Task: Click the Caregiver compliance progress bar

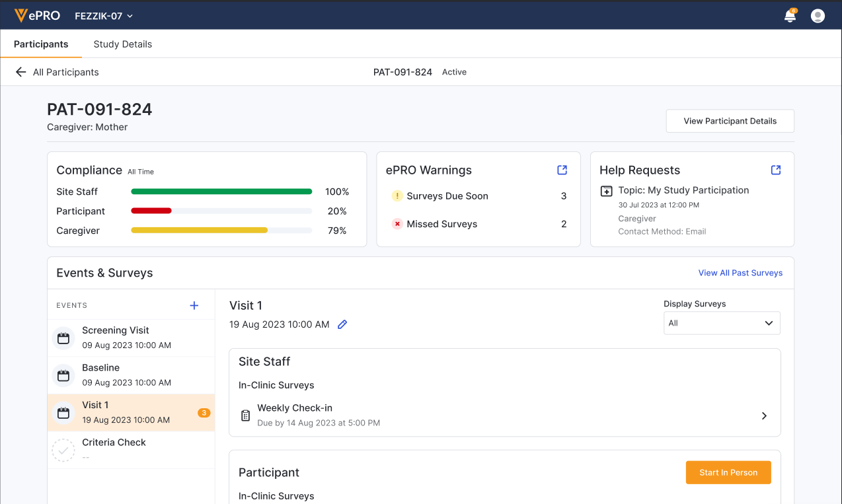Action: point(221,231)
